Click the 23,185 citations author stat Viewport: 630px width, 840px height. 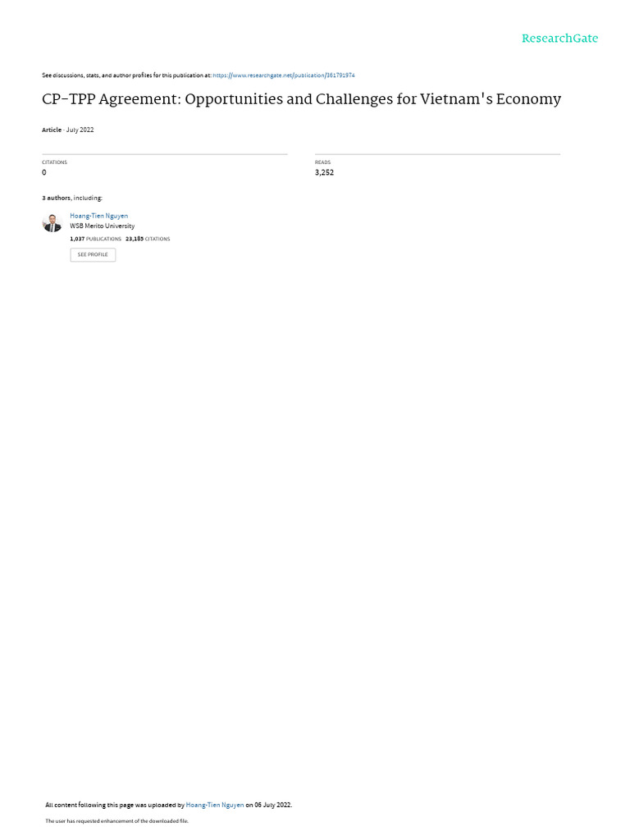pyautogui.click(x=148, y=239)
